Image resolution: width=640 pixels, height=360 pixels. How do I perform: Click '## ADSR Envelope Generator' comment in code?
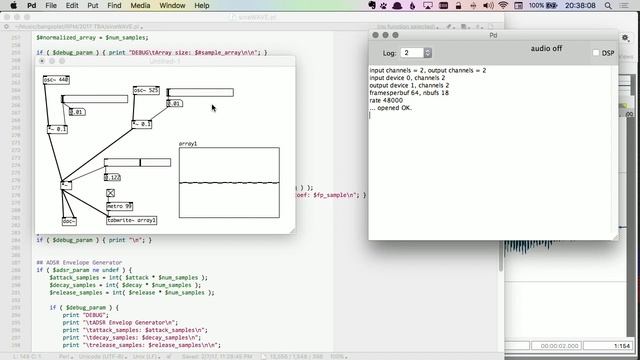click(x=79, y=262)
